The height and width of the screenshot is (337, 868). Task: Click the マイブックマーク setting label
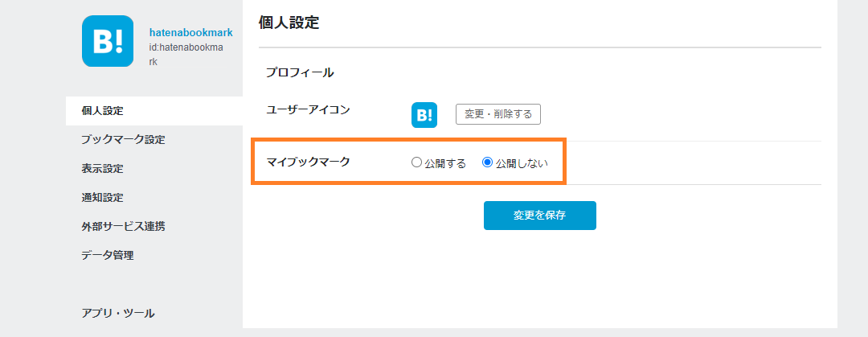(309, 162)
